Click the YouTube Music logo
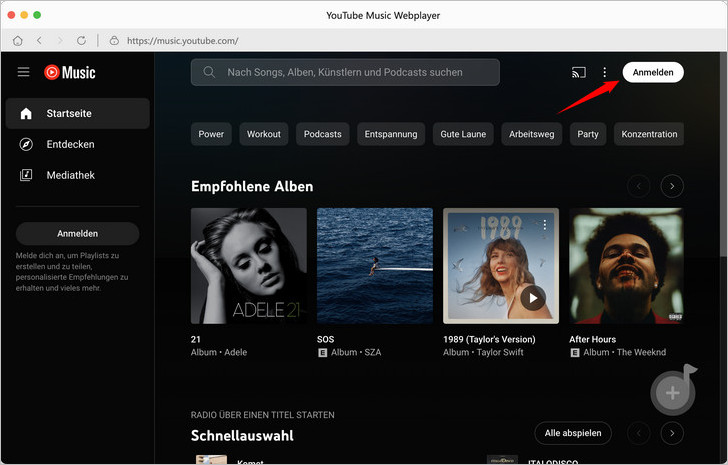 70,72
